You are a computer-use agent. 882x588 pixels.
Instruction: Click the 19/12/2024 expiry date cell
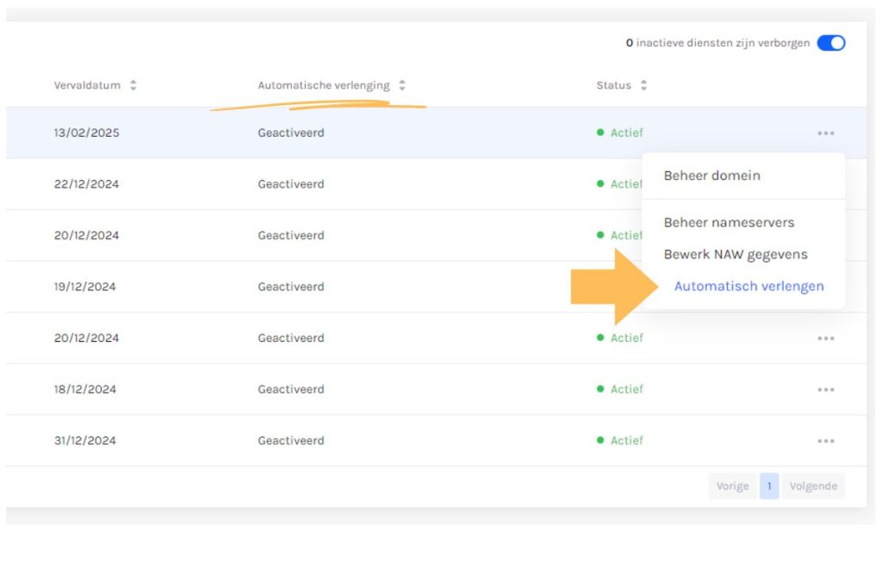point(86,287)
